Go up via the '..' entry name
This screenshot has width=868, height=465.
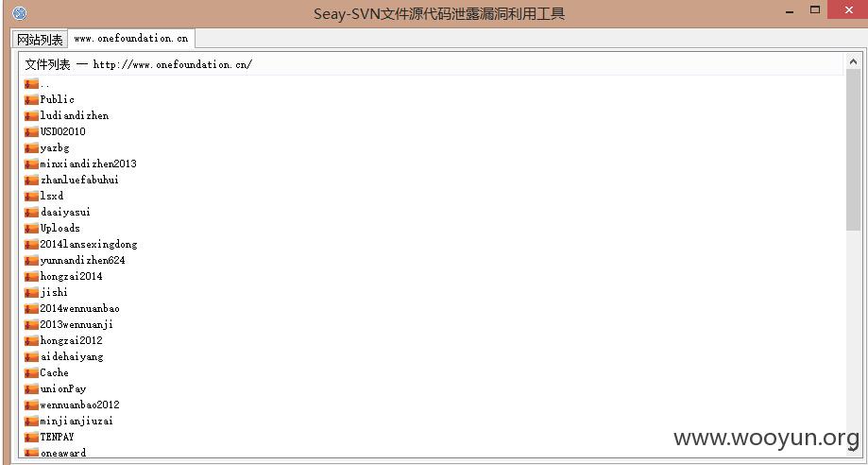[x=44, y=84]
